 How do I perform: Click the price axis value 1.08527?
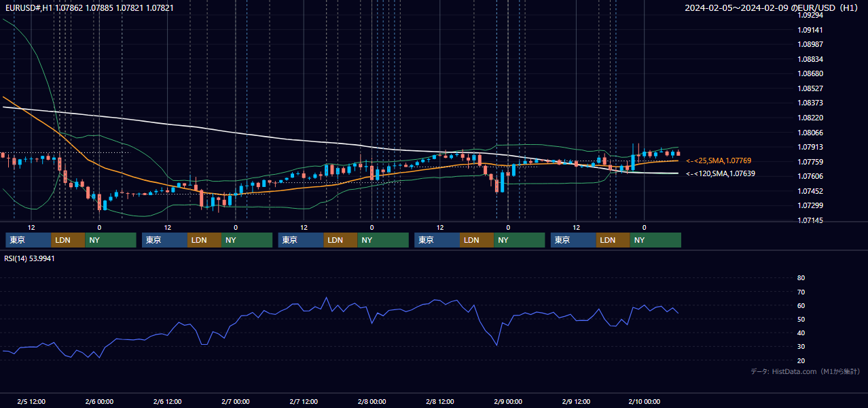coord(810,88)
